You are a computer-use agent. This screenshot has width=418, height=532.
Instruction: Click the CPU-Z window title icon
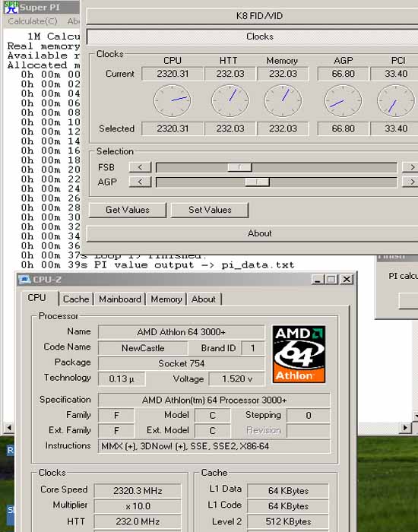[24, 280]
